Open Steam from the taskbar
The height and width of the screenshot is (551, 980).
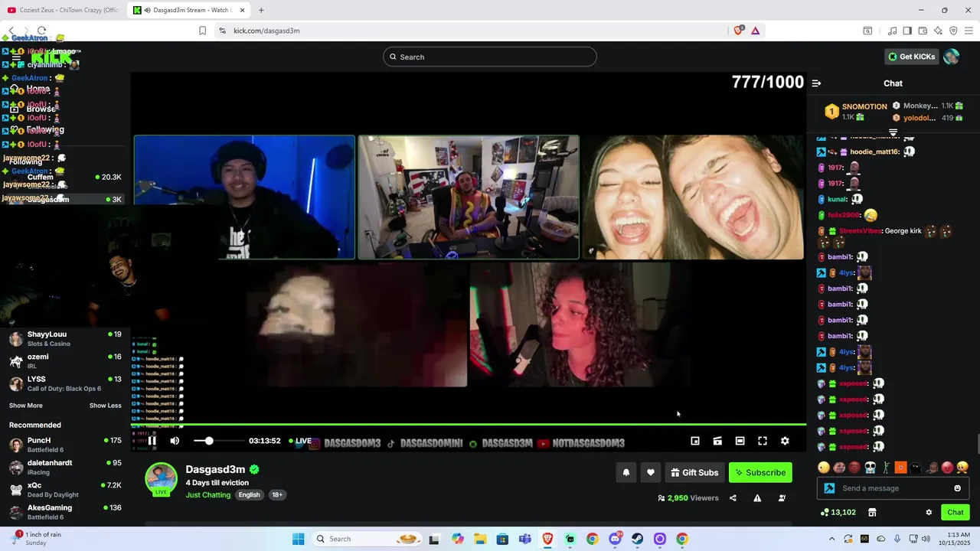pos(637,539)
